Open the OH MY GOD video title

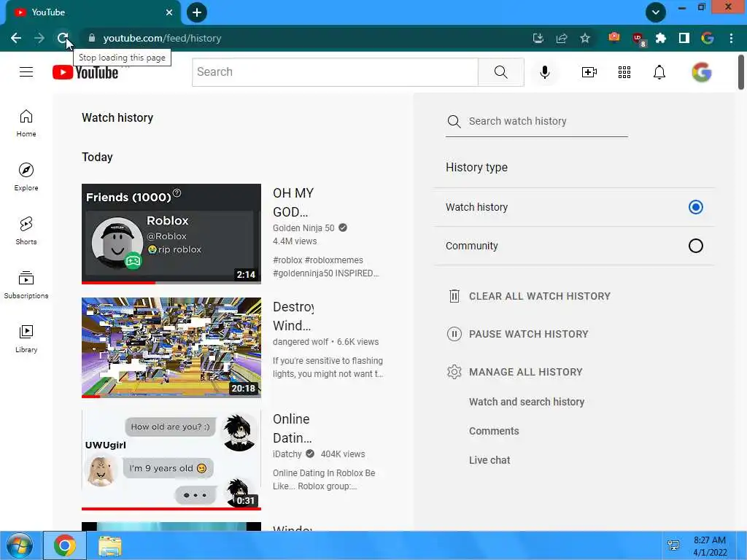[293, 203]
